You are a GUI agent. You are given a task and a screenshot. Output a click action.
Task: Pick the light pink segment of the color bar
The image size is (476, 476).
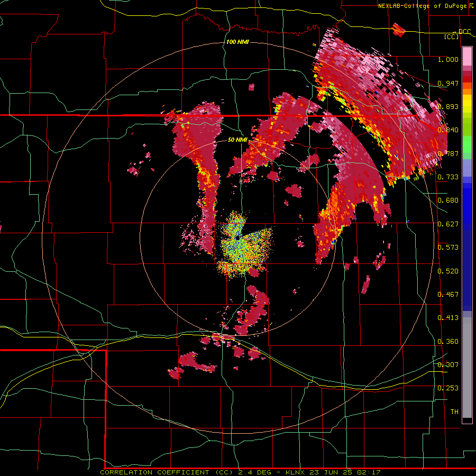point(467,56)
